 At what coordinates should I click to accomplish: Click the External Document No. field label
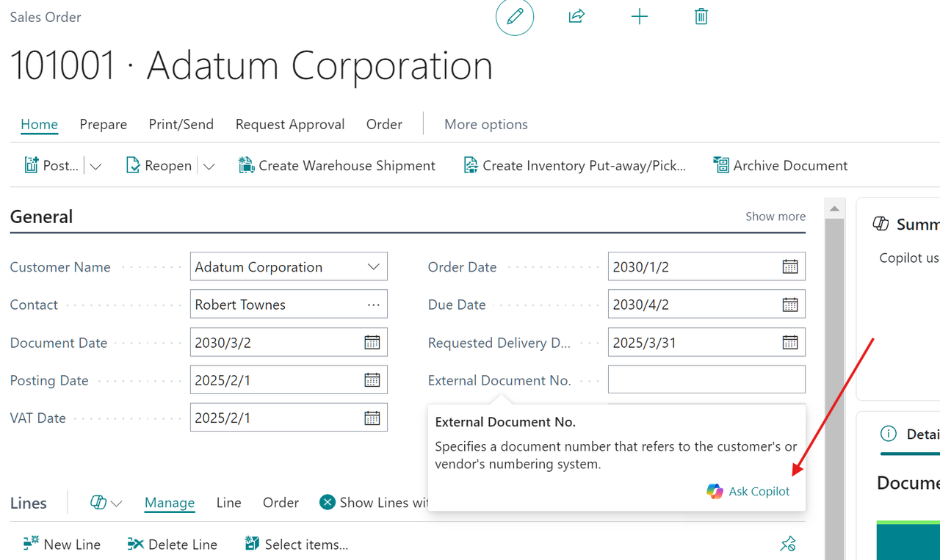(499, 380)
